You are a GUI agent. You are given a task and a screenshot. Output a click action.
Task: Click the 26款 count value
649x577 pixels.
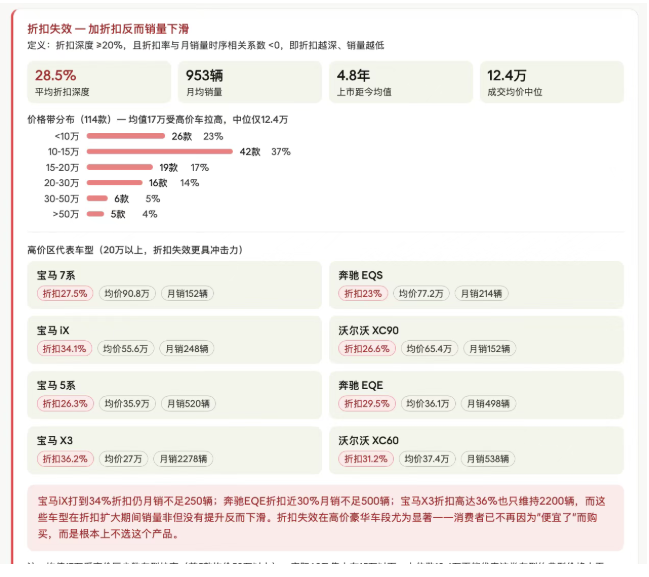(182, 136)
